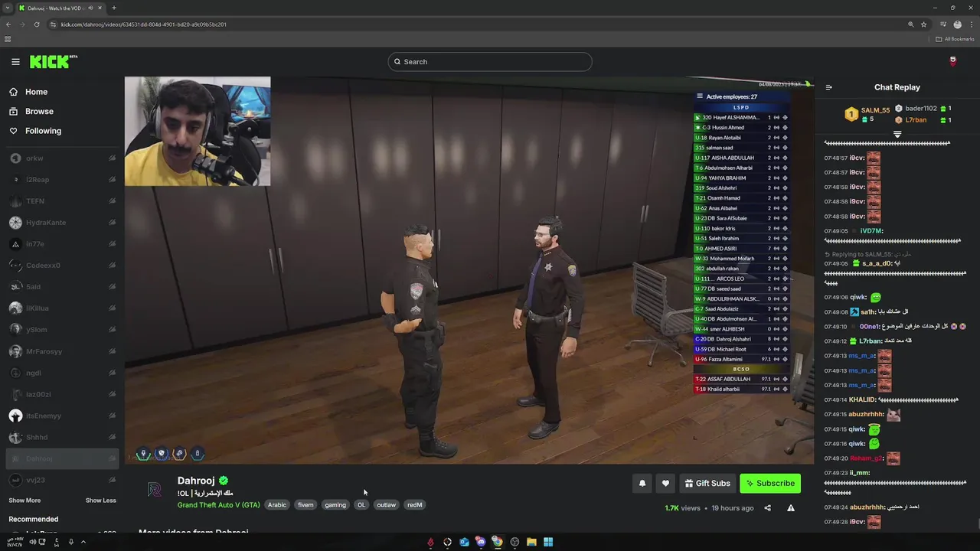Image resolution: width=980 pixels, height=551 pixels.
Task: Open the hamburger sidebar menu
Action: pos(15,62)
